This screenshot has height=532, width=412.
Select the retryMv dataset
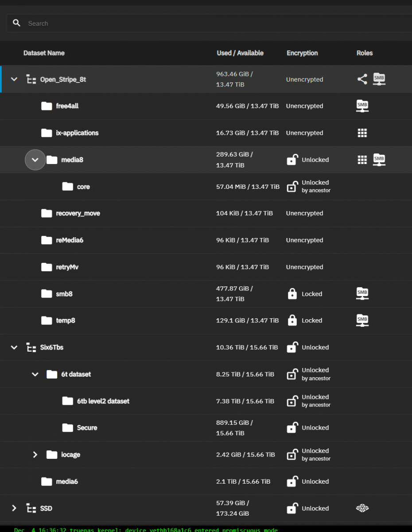(x=206, y=267)
